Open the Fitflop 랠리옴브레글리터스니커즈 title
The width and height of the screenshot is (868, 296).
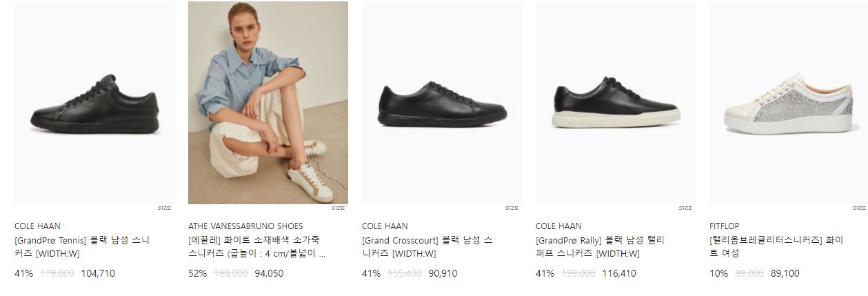point(776,247)
